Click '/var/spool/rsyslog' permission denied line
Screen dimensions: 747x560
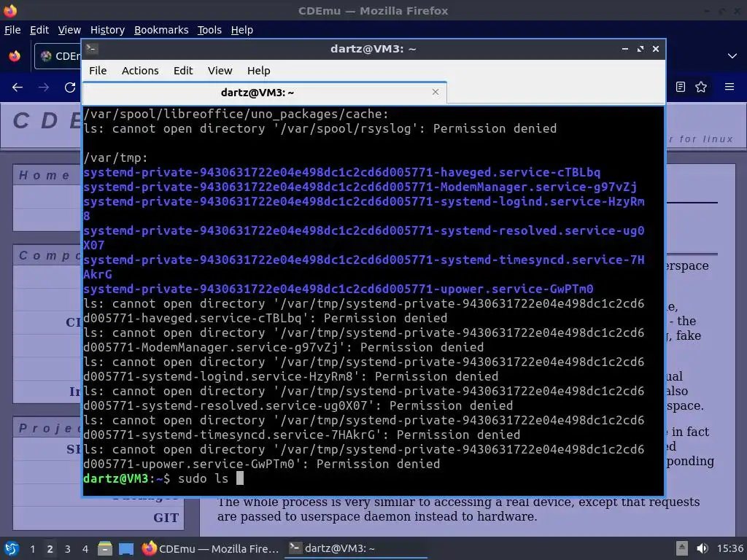320,128
